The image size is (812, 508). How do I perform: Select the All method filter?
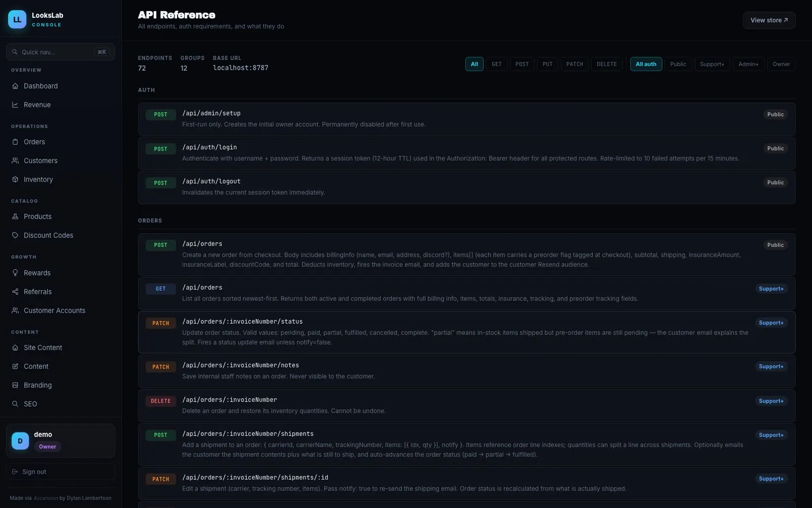click(x=475, y=64)
